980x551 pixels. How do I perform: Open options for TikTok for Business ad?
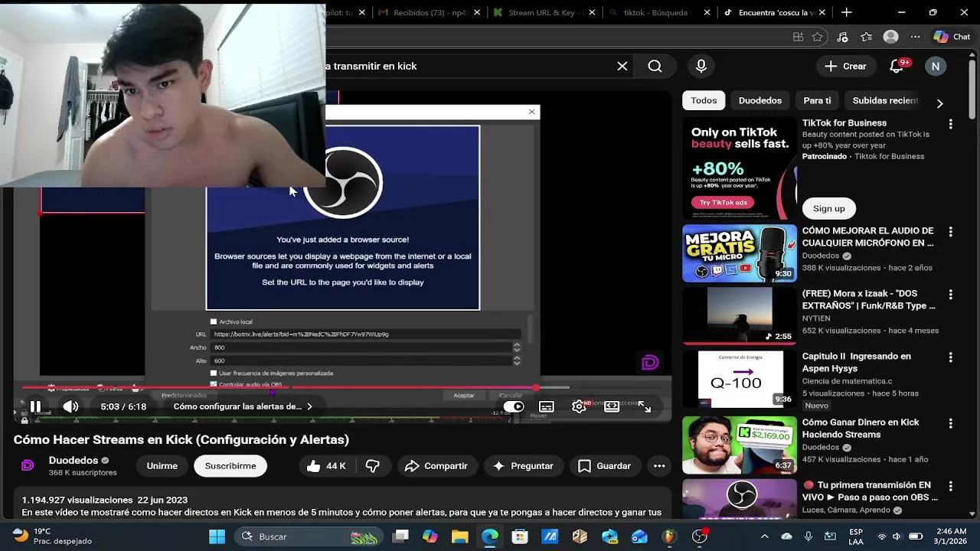[951, 124]
